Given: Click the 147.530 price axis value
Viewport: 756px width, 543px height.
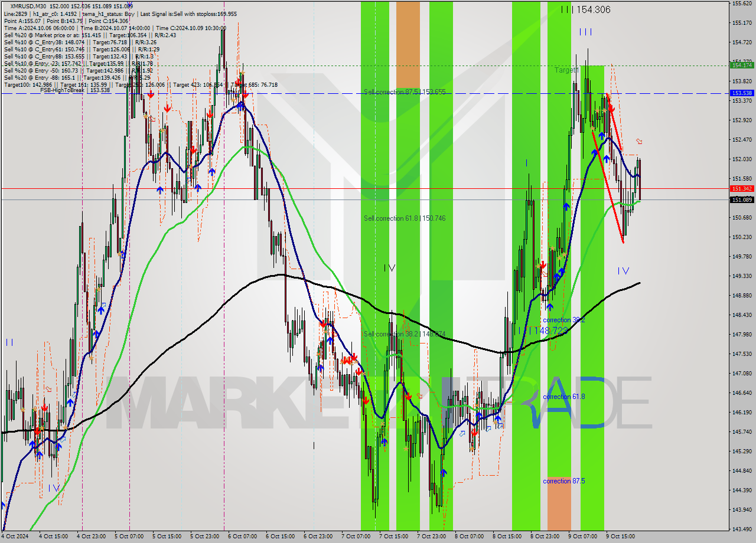Looking at the screenshot, I should (742, 354).
